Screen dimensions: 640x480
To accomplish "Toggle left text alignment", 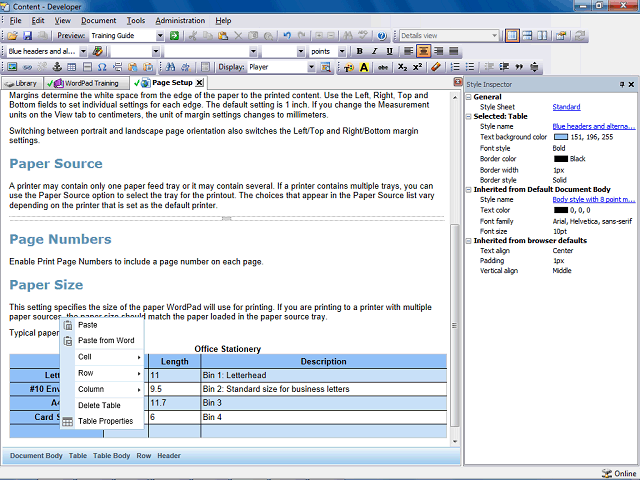I will 408,51.
